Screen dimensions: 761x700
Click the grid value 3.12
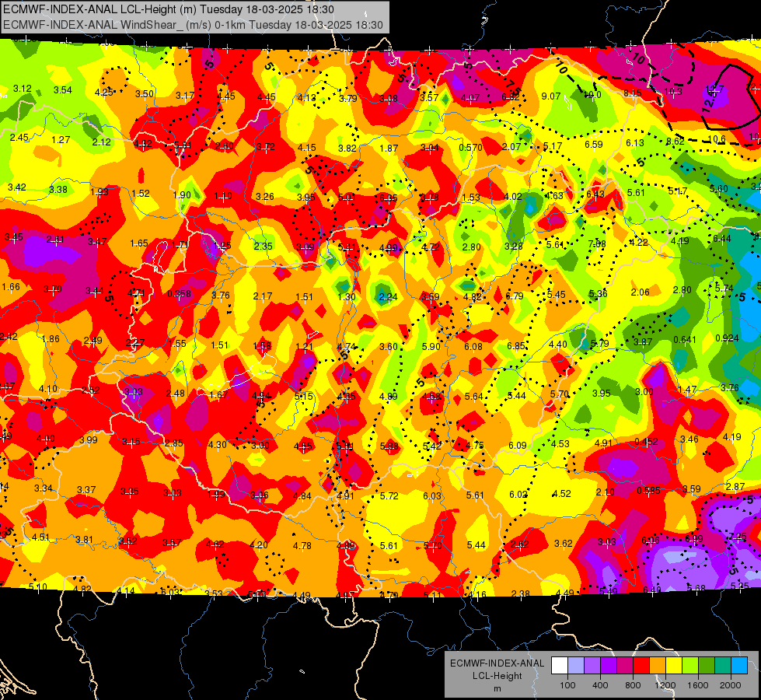23,89
